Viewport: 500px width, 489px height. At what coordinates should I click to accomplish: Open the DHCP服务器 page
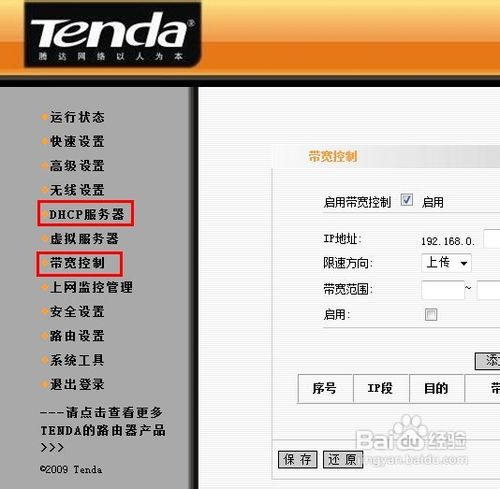tap(86, 214)
